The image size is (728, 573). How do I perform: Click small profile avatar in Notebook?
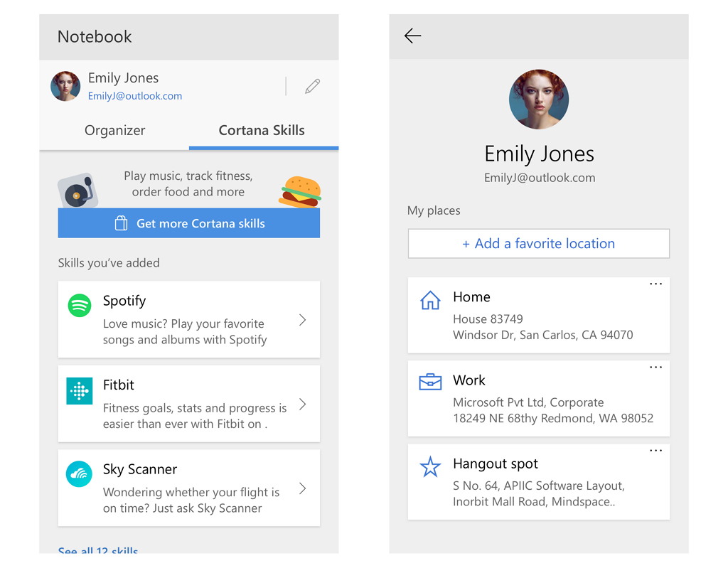pyautogui.click(x=65, y=86)
